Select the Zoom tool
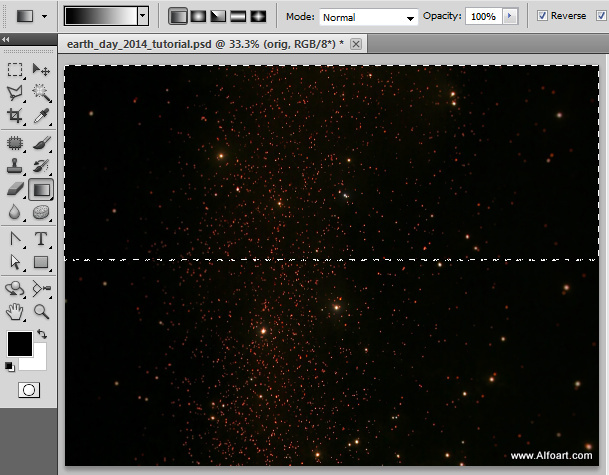The height and width of the screenshot is (475, 609). pyautogui.click(x=41, y=312)
